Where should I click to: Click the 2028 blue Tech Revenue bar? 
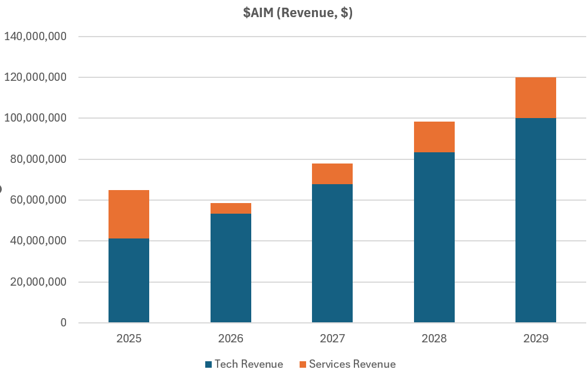pos(434,237)
